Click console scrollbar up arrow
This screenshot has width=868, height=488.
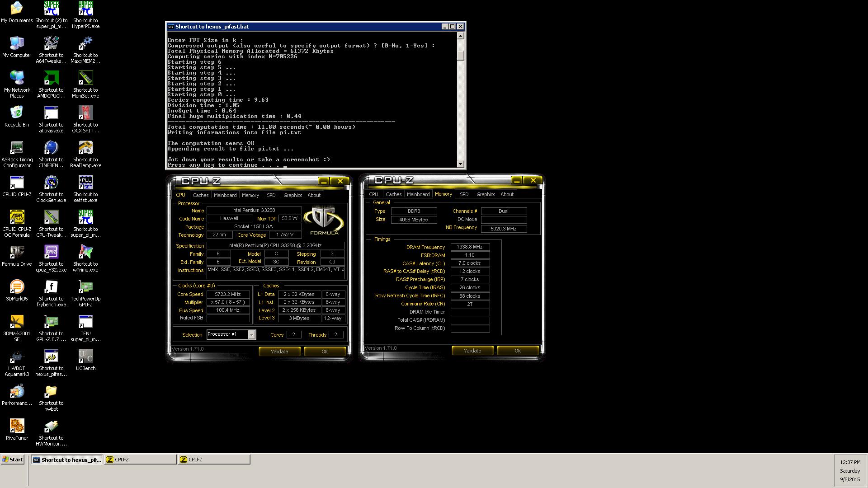click(x=460, y=36)
